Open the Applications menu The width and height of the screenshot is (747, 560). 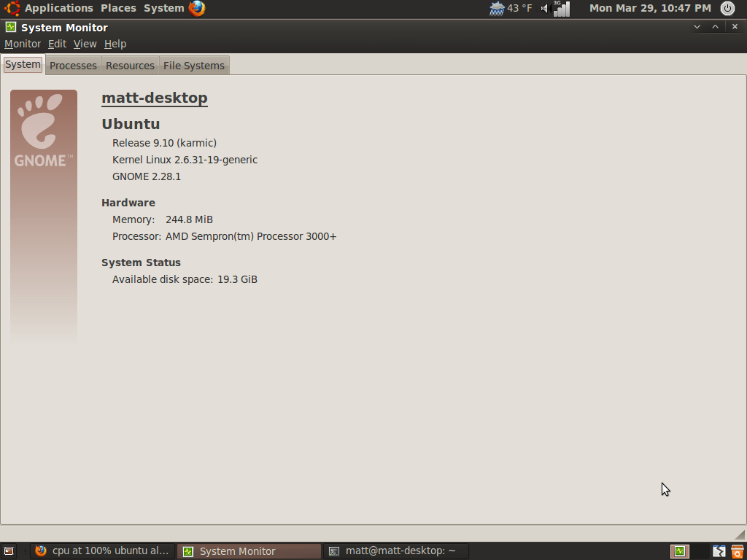(x=58, y=8)
